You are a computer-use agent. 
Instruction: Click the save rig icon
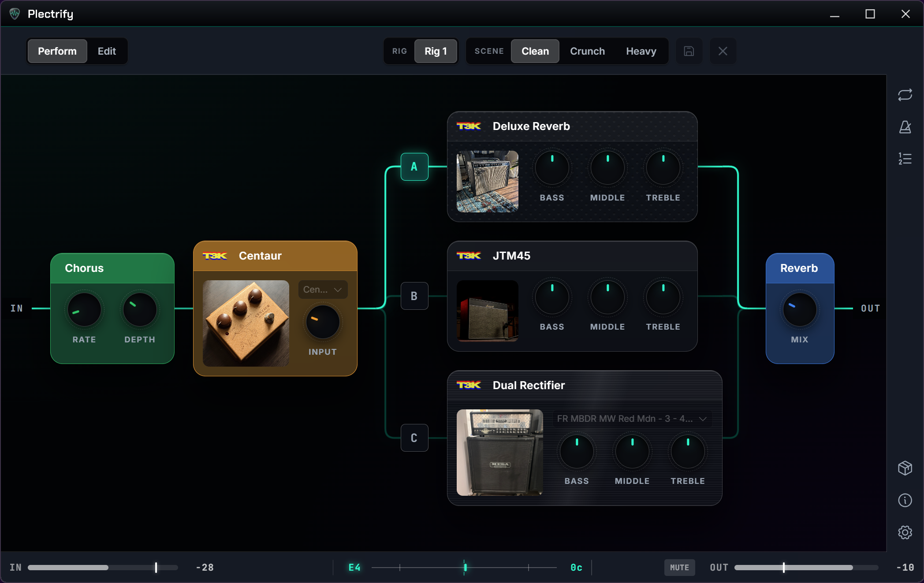689,51
